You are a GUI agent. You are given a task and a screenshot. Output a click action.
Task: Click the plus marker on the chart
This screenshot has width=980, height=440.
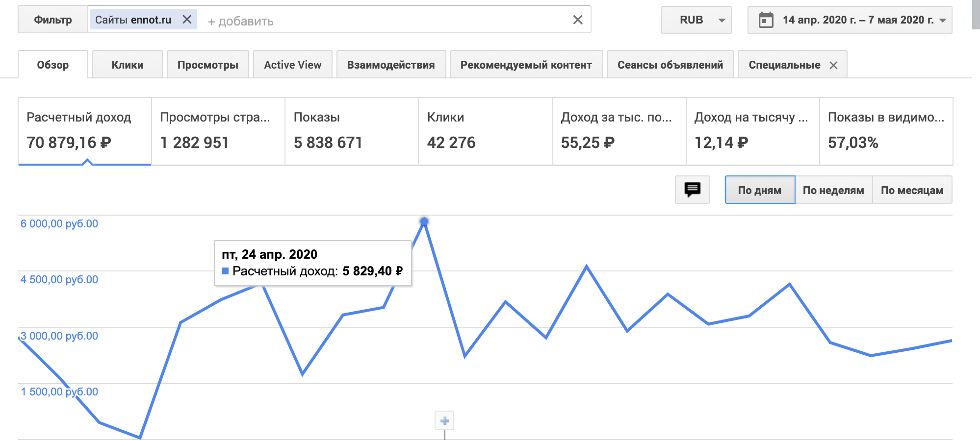(x=444, y=421)
